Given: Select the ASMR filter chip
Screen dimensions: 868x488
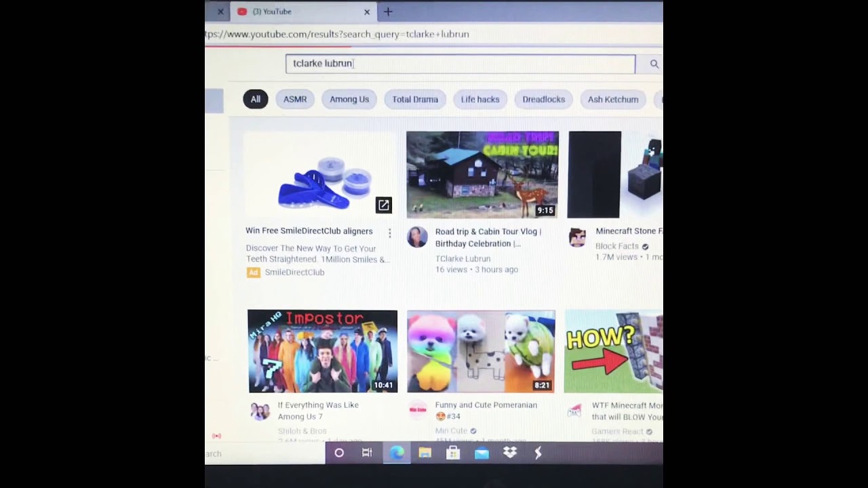Looking at the screenshot, I should 295,99.
